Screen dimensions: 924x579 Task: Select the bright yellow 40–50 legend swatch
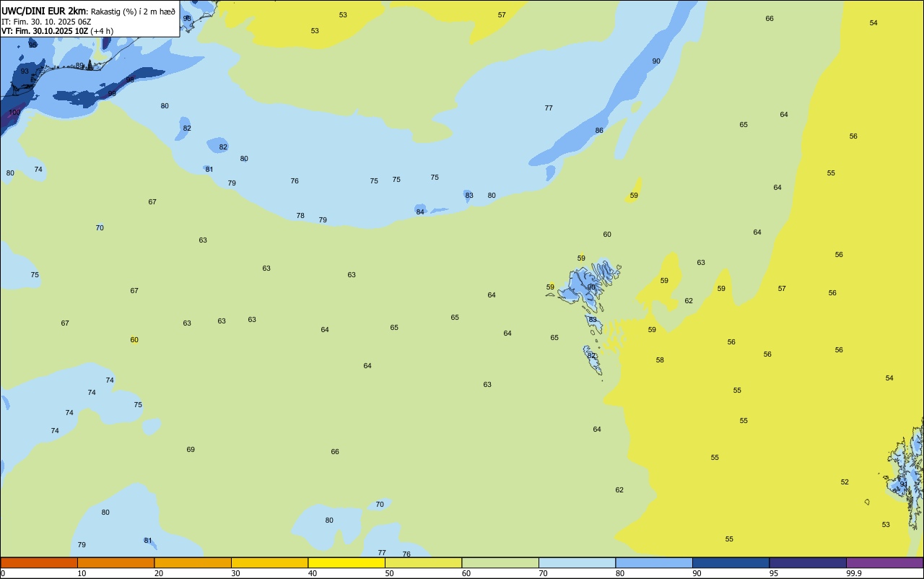coord(346,562)
